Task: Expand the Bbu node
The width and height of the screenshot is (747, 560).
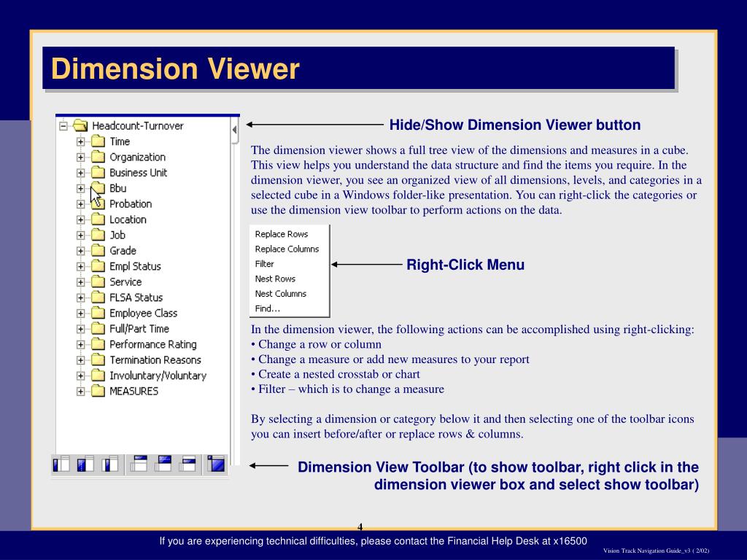Action: 80,189
